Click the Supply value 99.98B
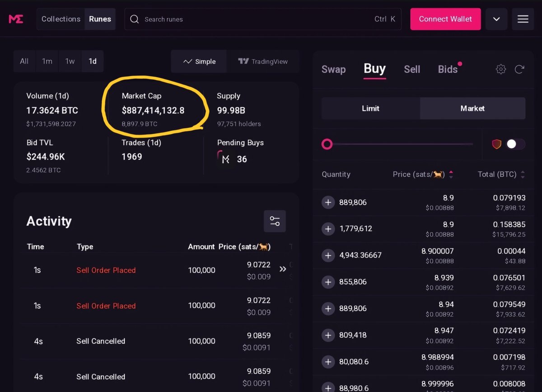542x392 pixels. click(x=231, y=110)
